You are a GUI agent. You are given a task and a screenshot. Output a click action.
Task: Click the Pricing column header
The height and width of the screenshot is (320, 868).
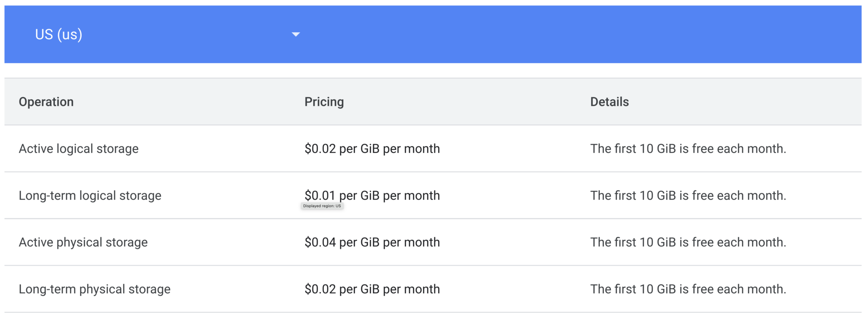(324, 101)
